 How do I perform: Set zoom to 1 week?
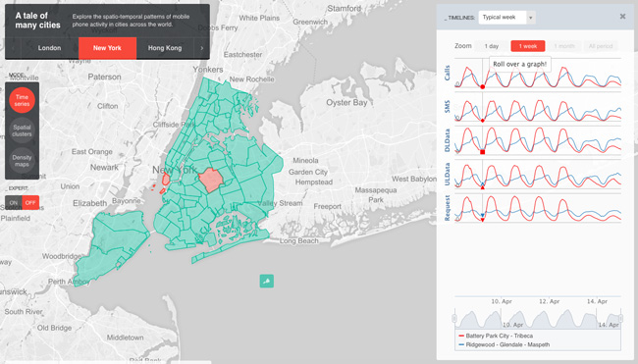[528, 46]
